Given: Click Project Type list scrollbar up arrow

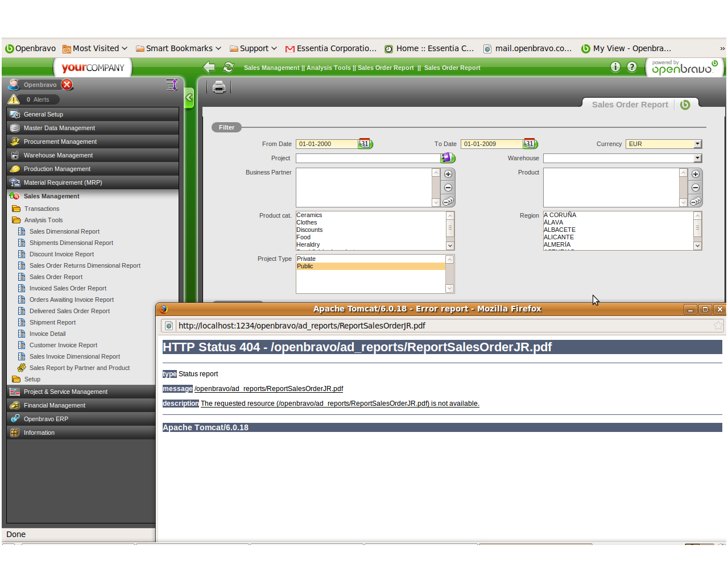Looking at the screenshot, I should tap(450, 259).
